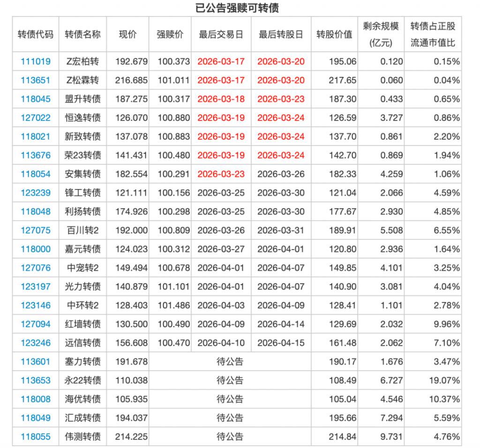Click last trading date 2026-03-23
Viewport: 480px width, 448px height.
(221, 174)
